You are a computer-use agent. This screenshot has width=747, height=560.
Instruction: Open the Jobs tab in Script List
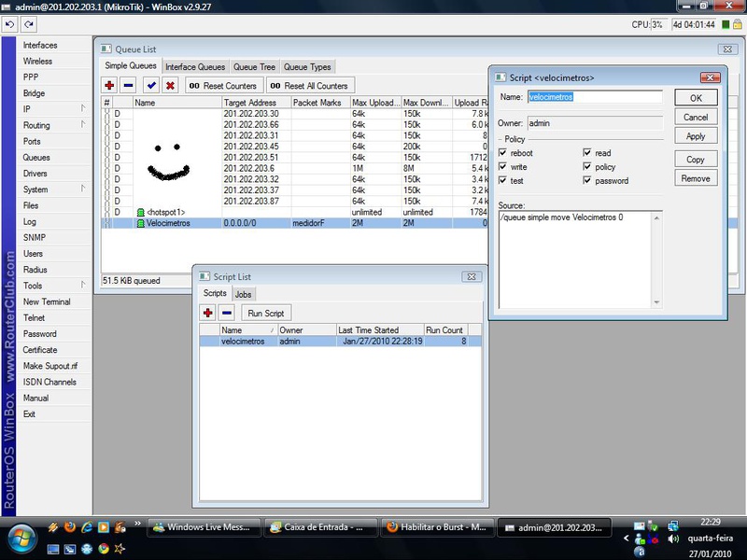point(243,294)
